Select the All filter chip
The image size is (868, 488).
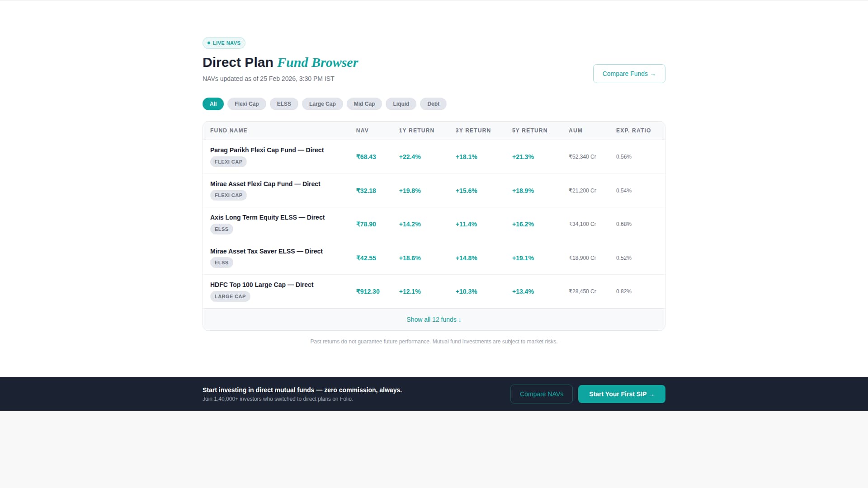(213, 104)
